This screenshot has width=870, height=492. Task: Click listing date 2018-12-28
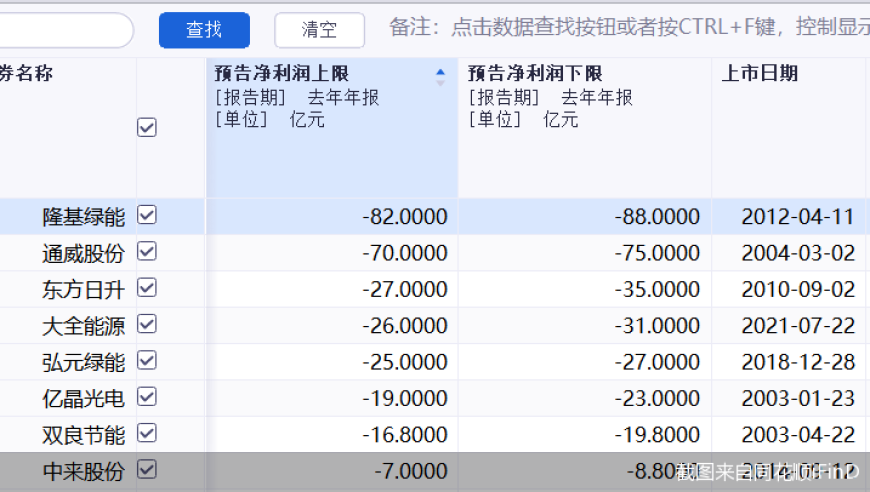(x=798, y=362)
